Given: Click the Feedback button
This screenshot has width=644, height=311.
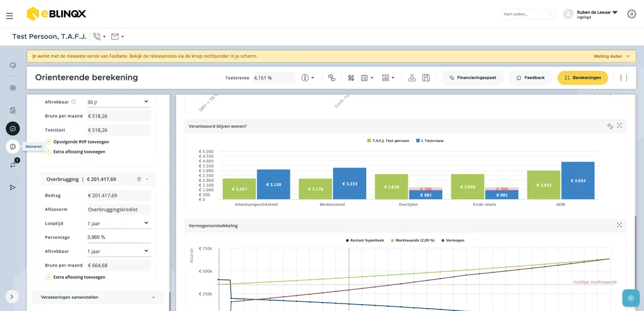Looking at the screenshot, I should click(530, 78).
